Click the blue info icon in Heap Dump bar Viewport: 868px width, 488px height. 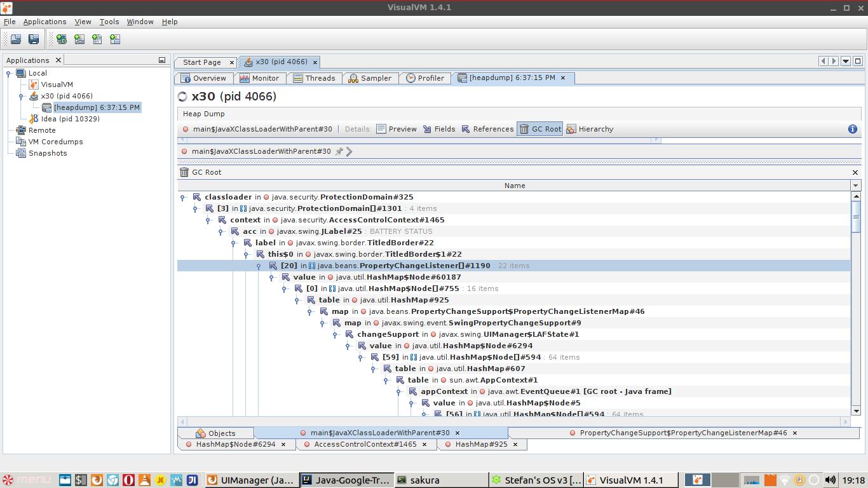coord(853,129)
